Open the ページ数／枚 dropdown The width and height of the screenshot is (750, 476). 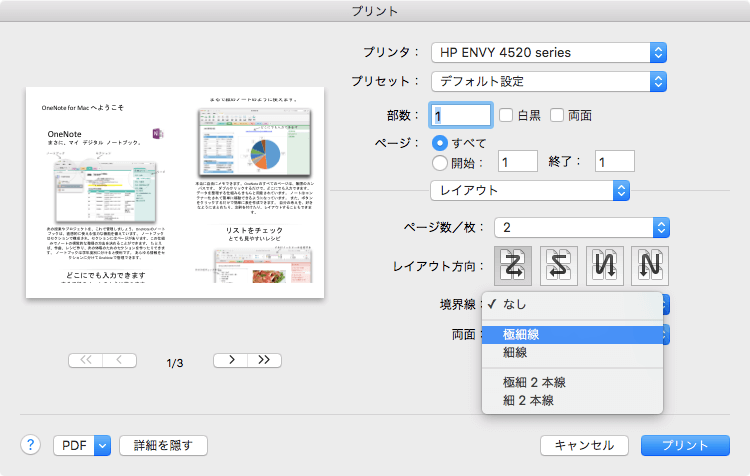click(x=582, y=227)
